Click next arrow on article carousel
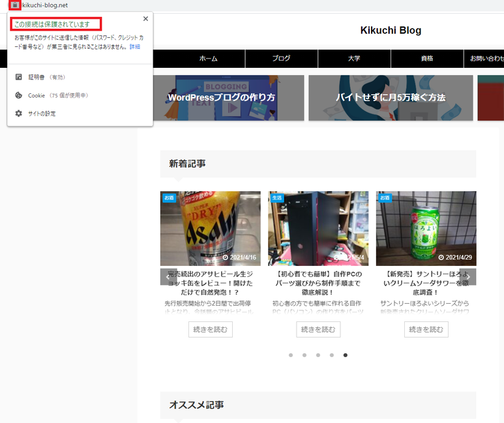 tap(468, 277)
